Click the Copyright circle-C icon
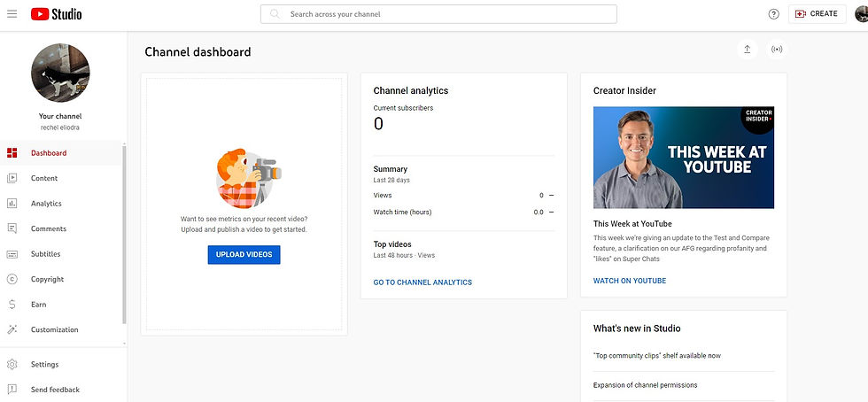Image resolution: width=868 pixels, height=402 pixels. [12, 279]
